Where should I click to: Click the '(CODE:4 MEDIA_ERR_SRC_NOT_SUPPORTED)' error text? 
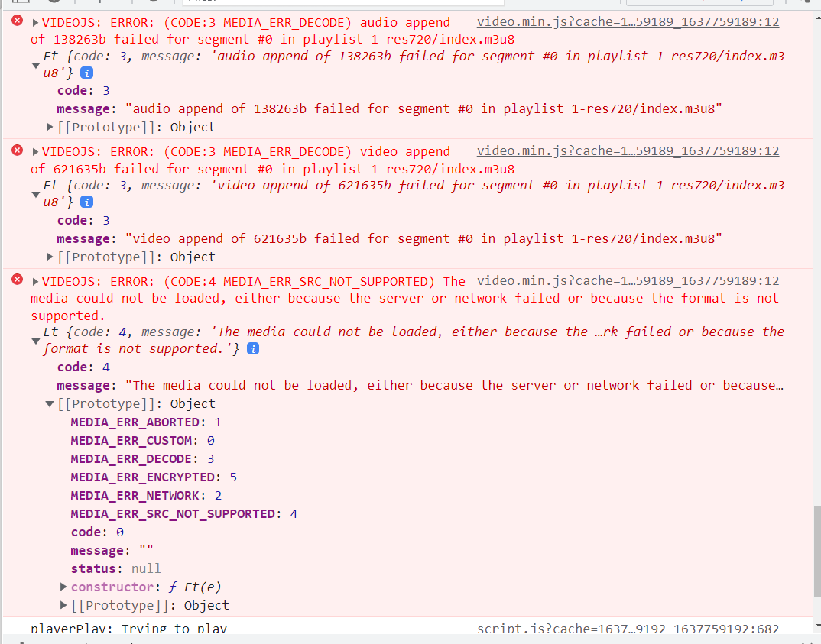(300, 281)
